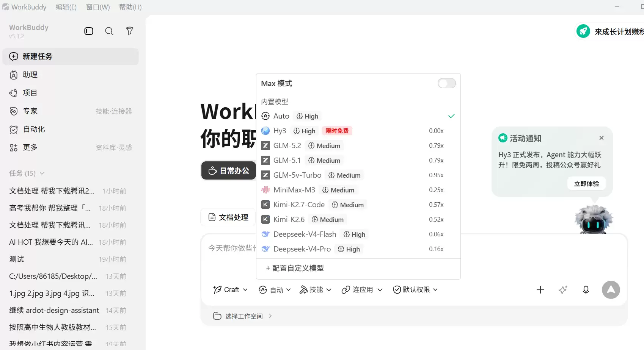Click 立即体验 in the notification
The width and height of the screenshot is (644, 350).
tap(586, 184)
